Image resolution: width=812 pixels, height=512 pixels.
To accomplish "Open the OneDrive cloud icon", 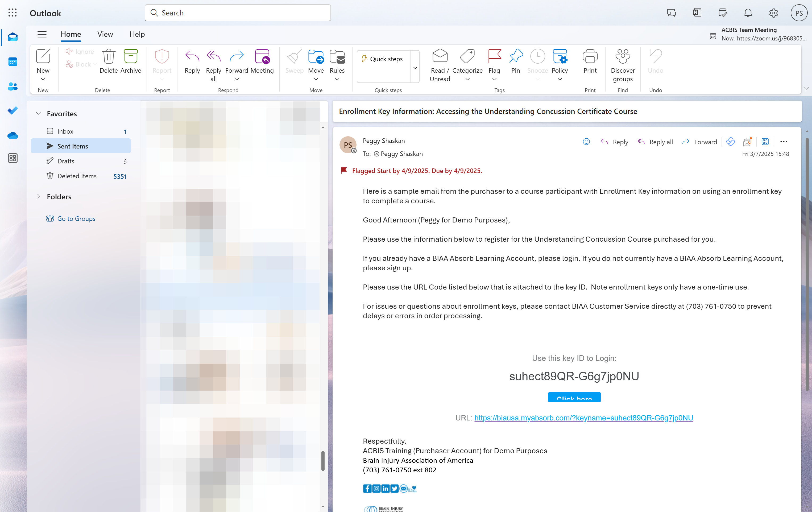I will point(13,135).
